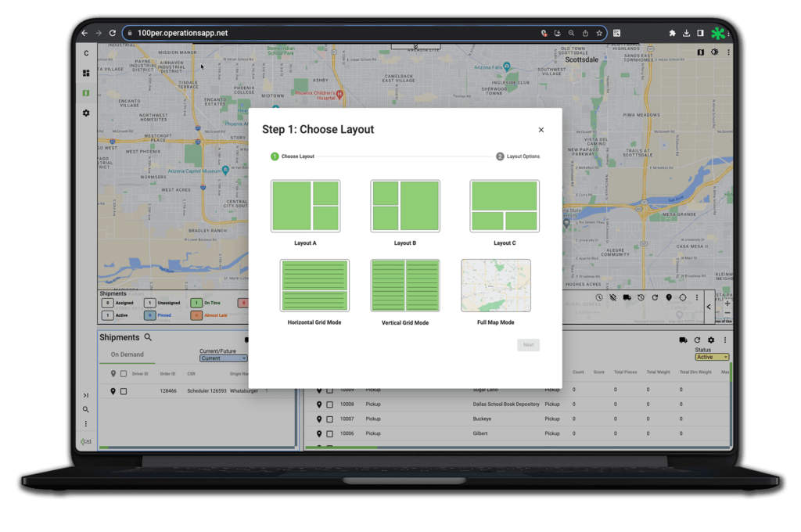Image resolution: width=801 pixels, height=532 pixels.
Task: Refresh the map using the refresh icon
Action: pos(655,297)
